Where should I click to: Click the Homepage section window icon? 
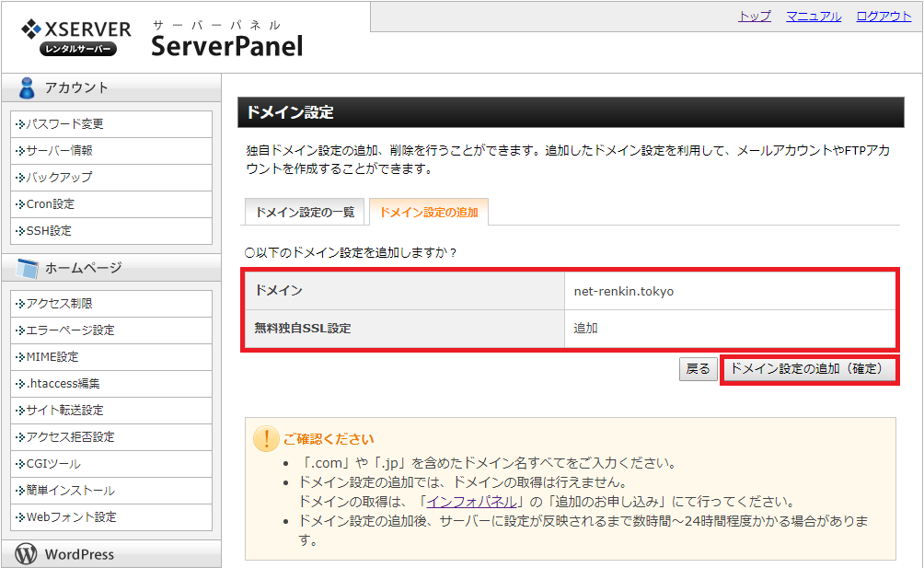(x=27, y=269)
